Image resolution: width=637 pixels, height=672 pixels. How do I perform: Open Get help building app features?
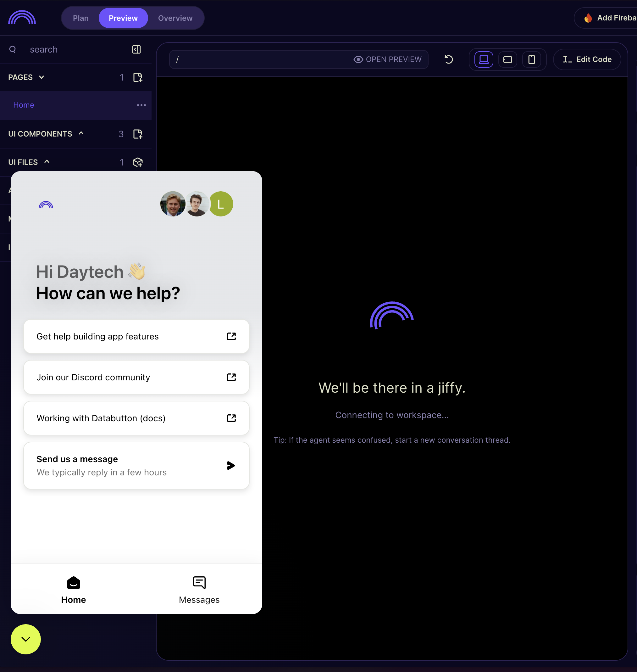[x=136, y=336]
